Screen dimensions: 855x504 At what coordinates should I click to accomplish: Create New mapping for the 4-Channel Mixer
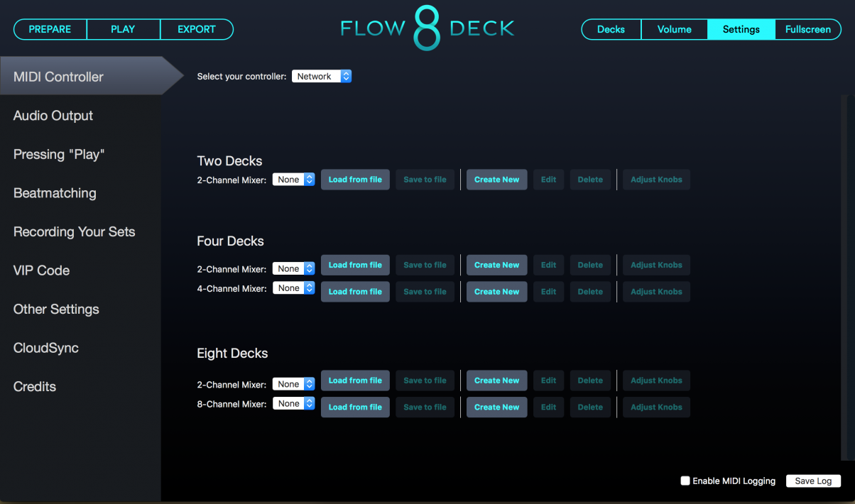497,292
